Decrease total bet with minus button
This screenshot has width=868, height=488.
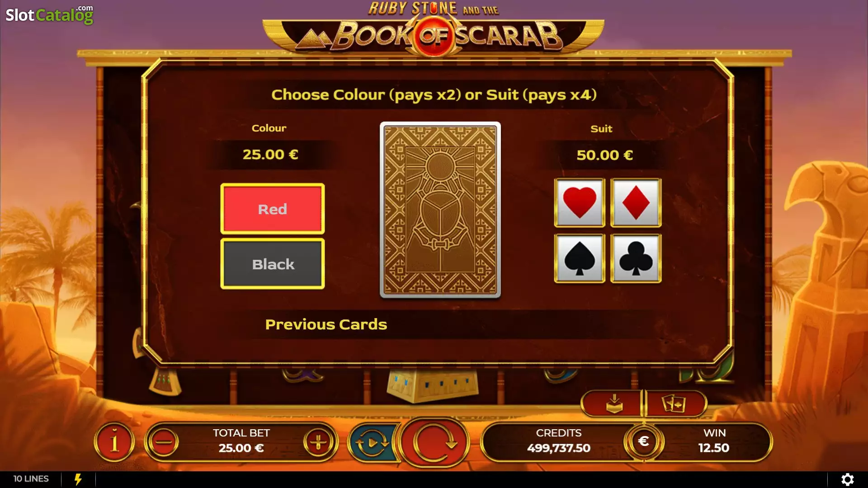pos(163,441)
